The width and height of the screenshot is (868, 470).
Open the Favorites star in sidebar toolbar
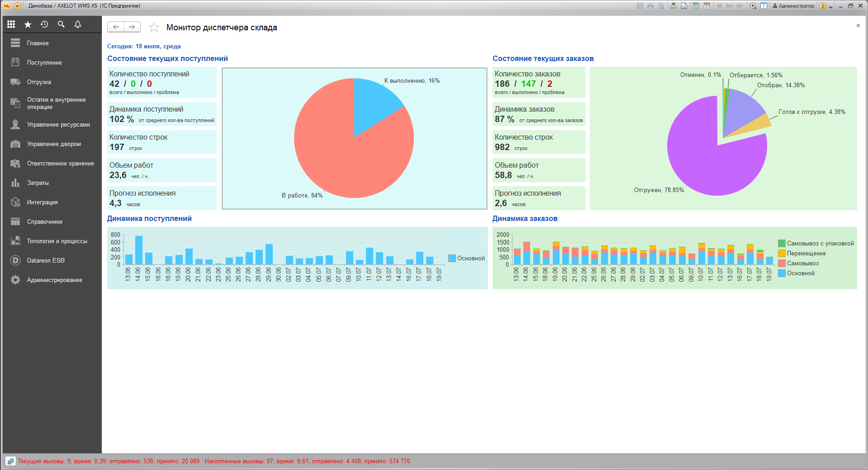(28, 24)
